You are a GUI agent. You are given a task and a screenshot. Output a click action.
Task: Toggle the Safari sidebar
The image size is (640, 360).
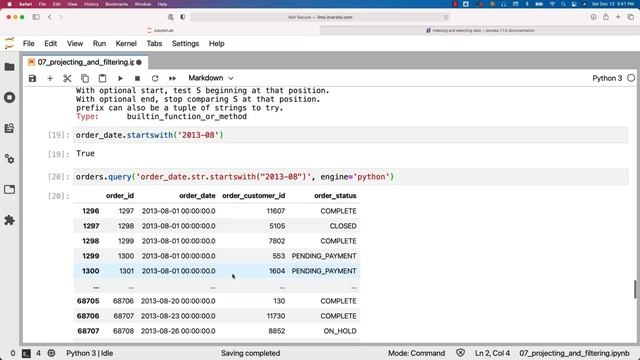(36, 17)
